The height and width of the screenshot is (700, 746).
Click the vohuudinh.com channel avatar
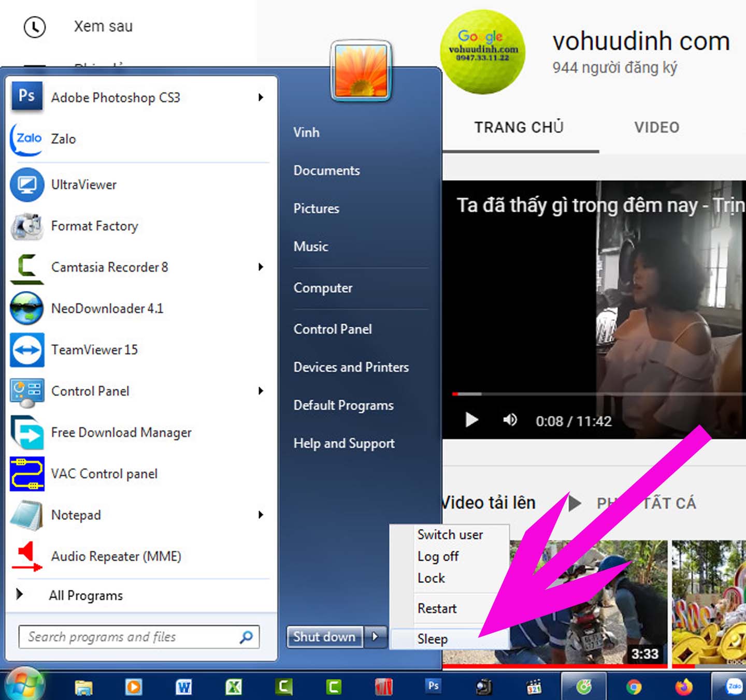(482, 52)
